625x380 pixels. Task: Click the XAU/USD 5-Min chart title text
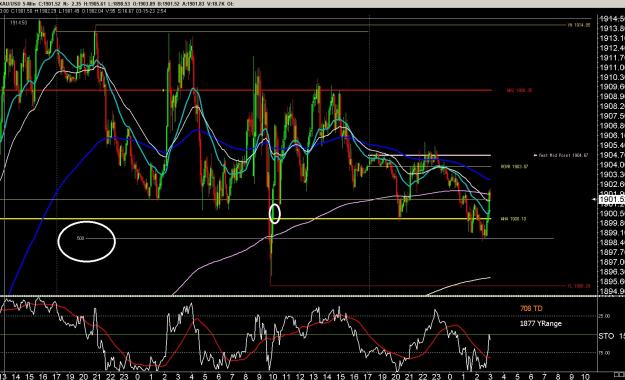(18, 4)
